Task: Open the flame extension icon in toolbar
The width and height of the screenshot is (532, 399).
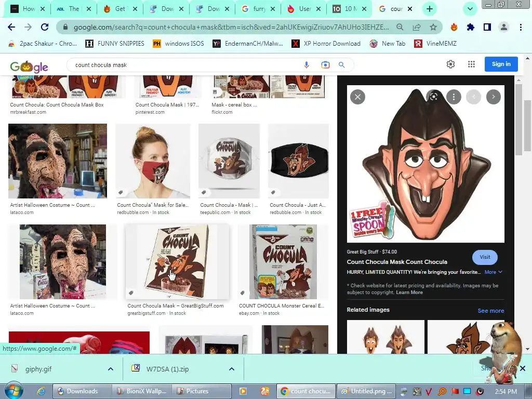Action: coord(454,27)
